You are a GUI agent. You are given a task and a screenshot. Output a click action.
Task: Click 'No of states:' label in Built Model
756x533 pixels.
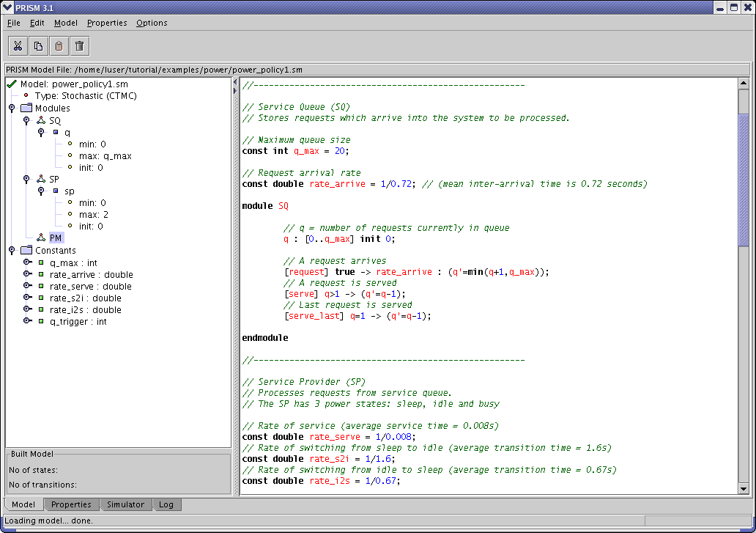33,470
